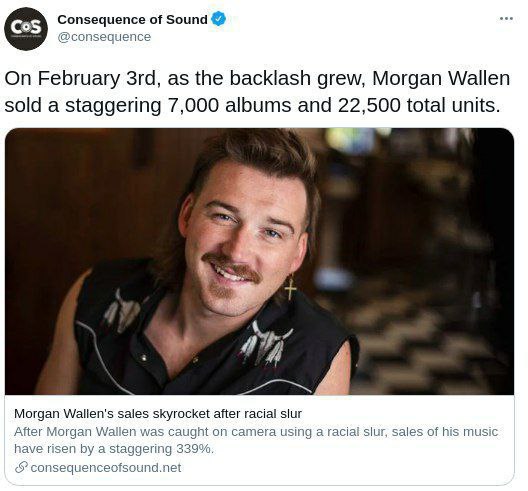The image size is (528, 491).
Task: Click the embroidered skull on the right shirt shoulder
Action: [266, 342]
